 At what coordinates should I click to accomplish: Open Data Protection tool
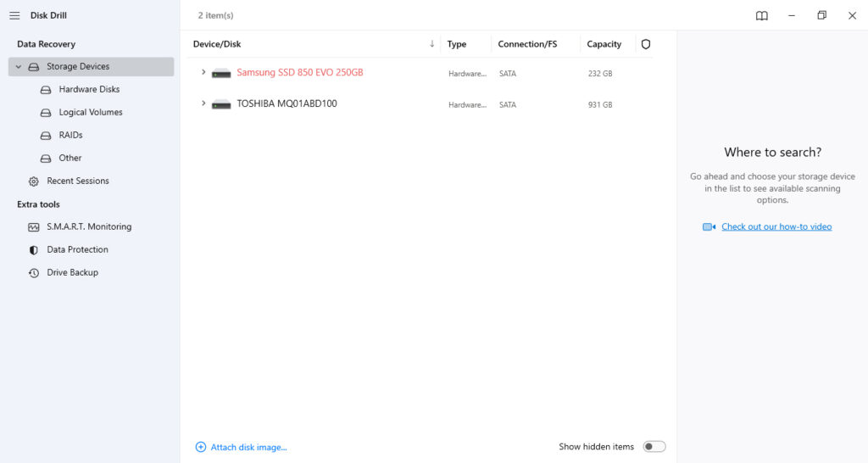77,249
